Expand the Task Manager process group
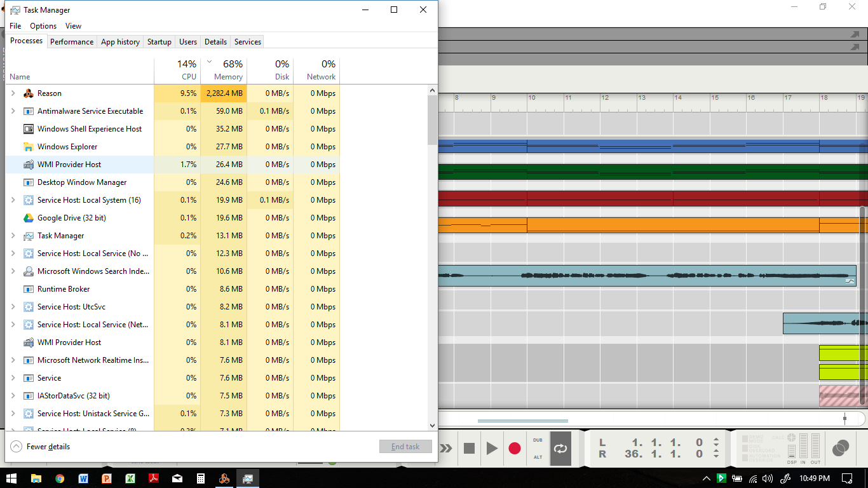The height and width of the screenshot is (488, 868). pos(13,236)
